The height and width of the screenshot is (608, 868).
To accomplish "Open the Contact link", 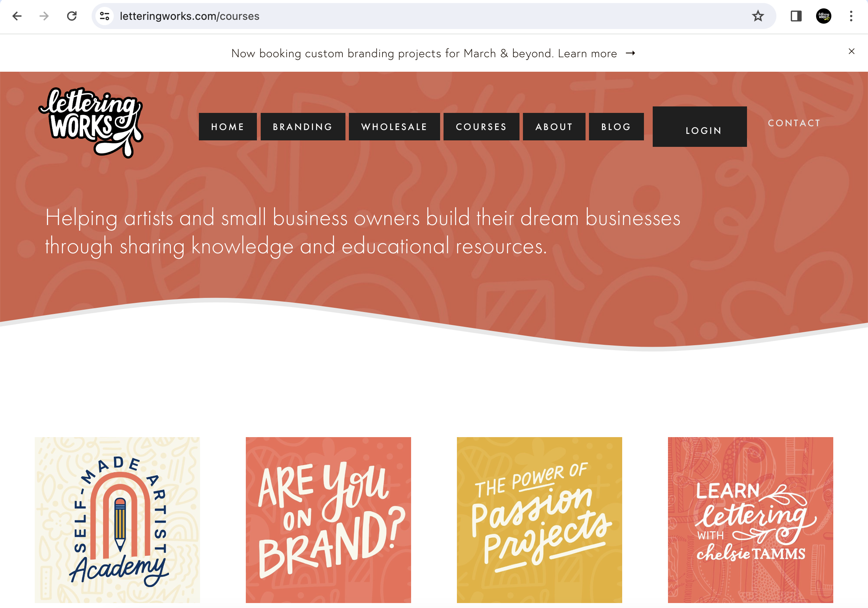I will tap(794, 123).
